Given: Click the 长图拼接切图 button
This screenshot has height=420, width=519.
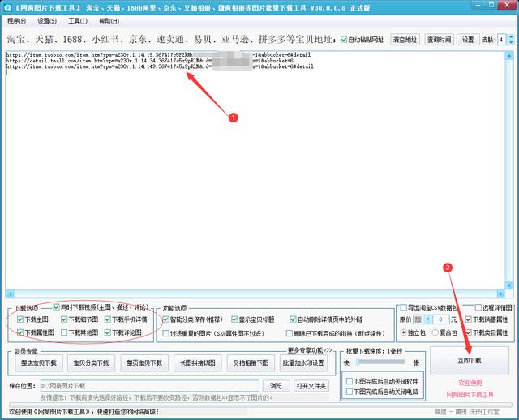Looking at the screenshot, I should coord(198,363).
